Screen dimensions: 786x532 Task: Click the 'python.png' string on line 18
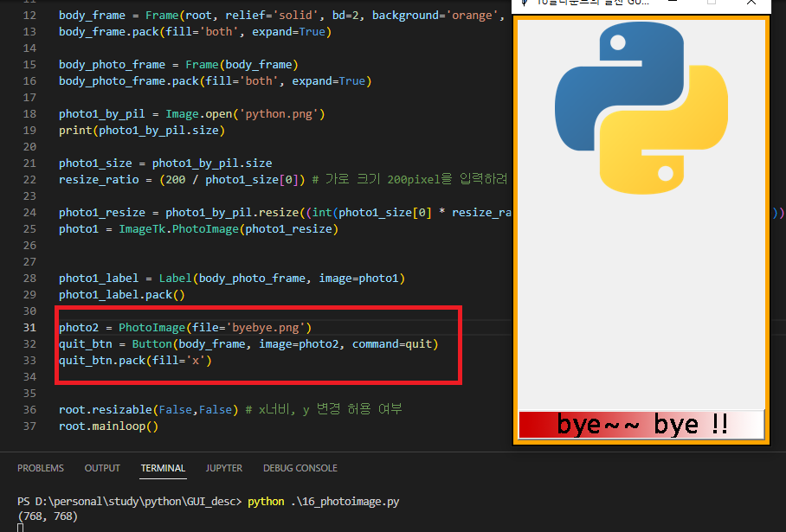(280, 114)
